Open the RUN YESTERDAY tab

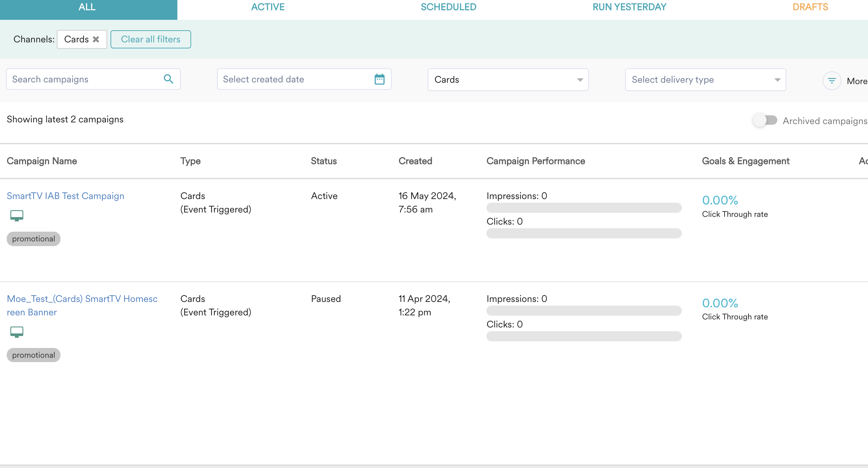[x=629, y=7]
